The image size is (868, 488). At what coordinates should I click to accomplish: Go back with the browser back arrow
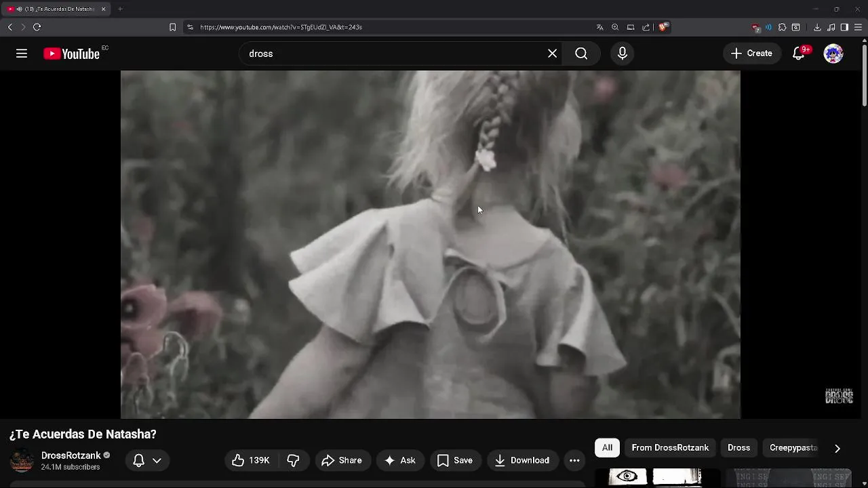click(x=9, y=27)
